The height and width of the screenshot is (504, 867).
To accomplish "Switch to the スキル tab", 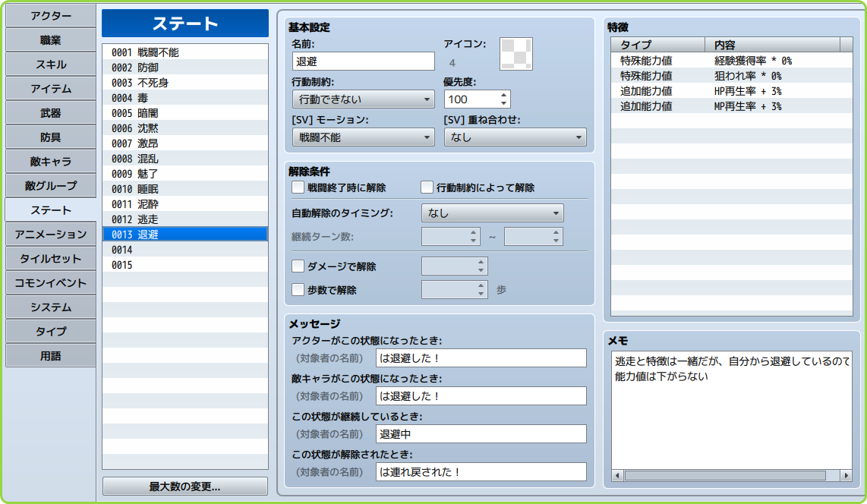I will point(51,65).
